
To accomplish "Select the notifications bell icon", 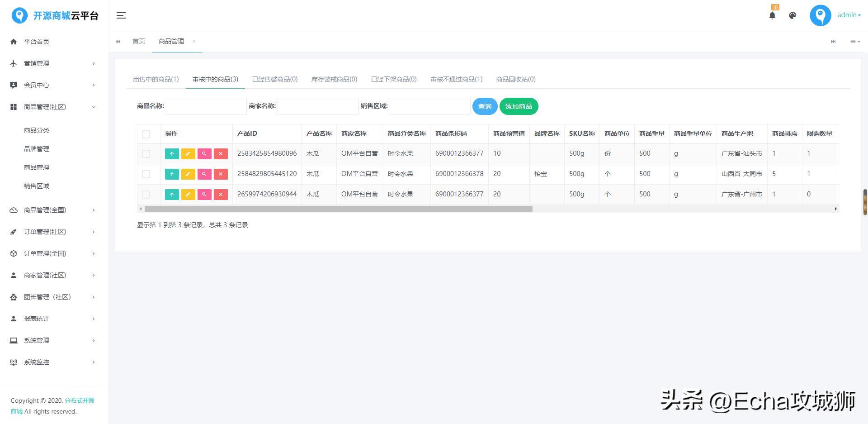I will (x=772, y=15).
